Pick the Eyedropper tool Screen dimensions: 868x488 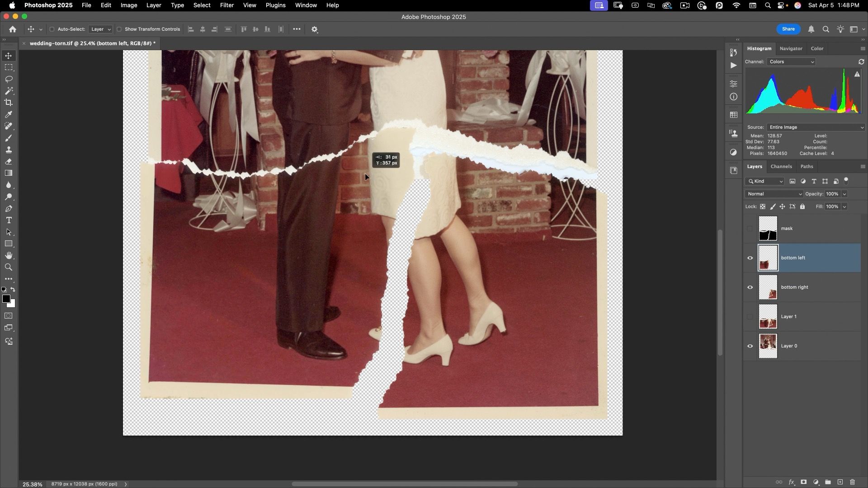click(9, 114)
